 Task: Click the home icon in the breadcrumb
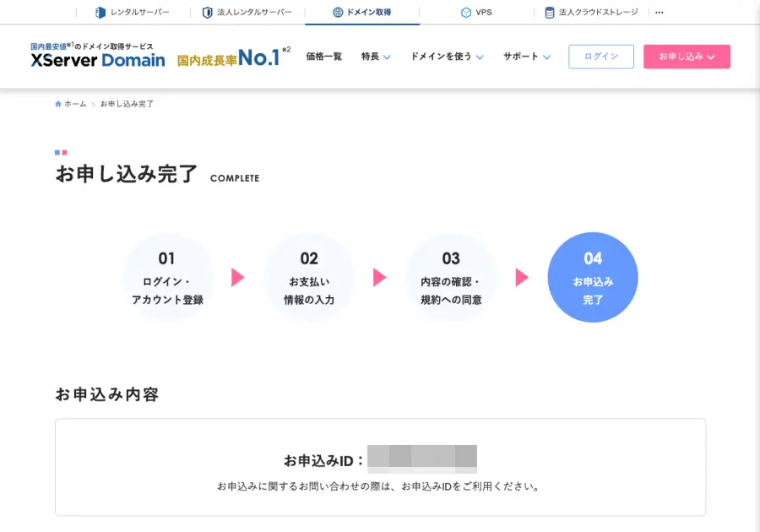[x=57, y=103]
